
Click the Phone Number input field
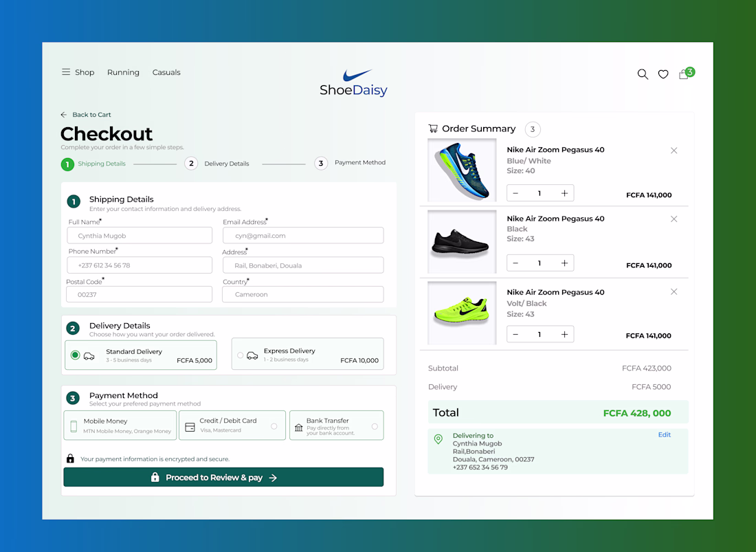click(x=140, y=265)
